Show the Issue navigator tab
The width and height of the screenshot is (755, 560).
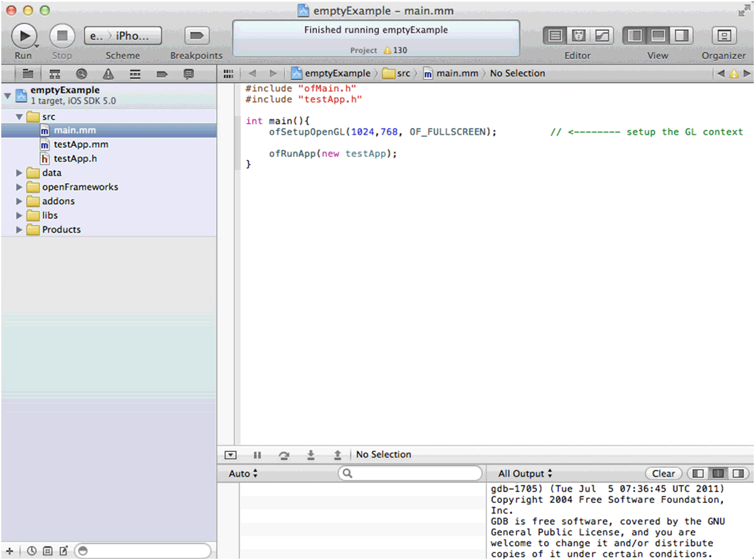click(108, 74)
